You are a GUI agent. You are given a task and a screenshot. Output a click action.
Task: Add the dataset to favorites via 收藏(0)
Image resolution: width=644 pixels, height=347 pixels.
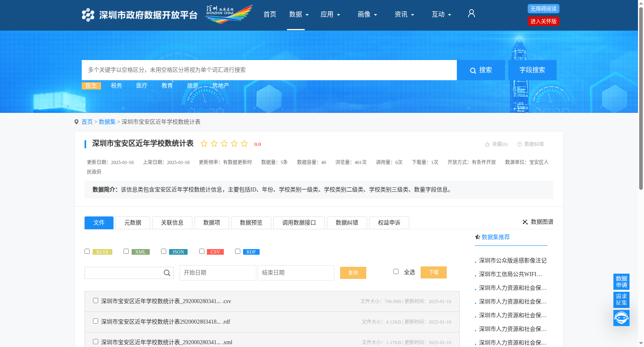coord(496,144)
